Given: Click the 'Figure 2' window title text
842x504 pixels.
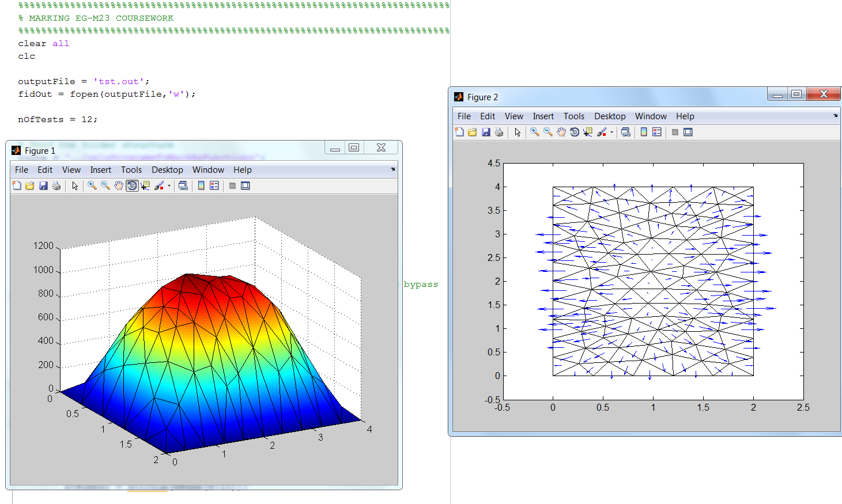Looking at the screenshot, I should click(x=482, y=97).
